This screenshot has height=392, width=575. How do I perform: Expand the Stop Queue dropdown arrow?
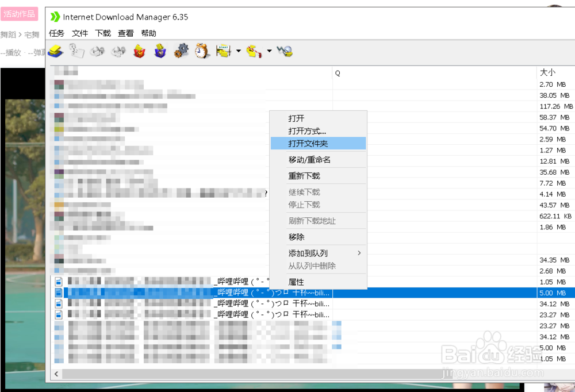pyautogui.click(x=269, y=51)
